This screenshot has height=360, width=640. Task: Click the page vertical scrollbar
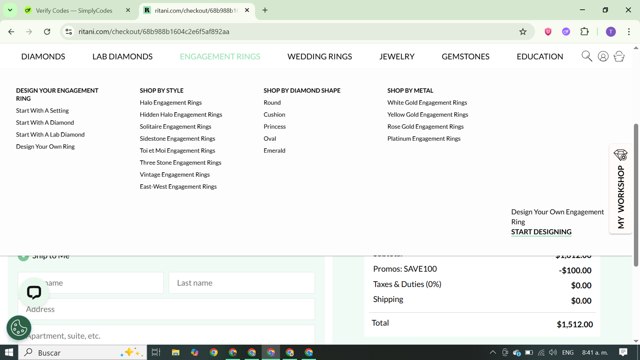[636, 195]
